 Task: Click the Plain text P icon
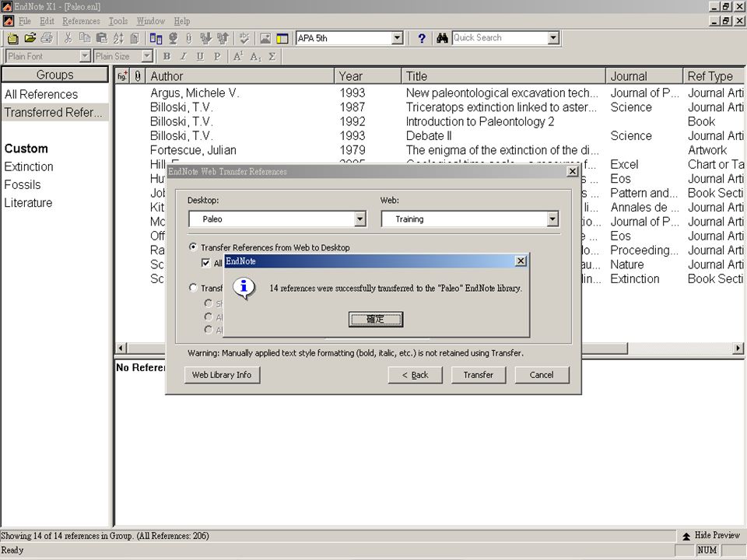tap(217, 56)
